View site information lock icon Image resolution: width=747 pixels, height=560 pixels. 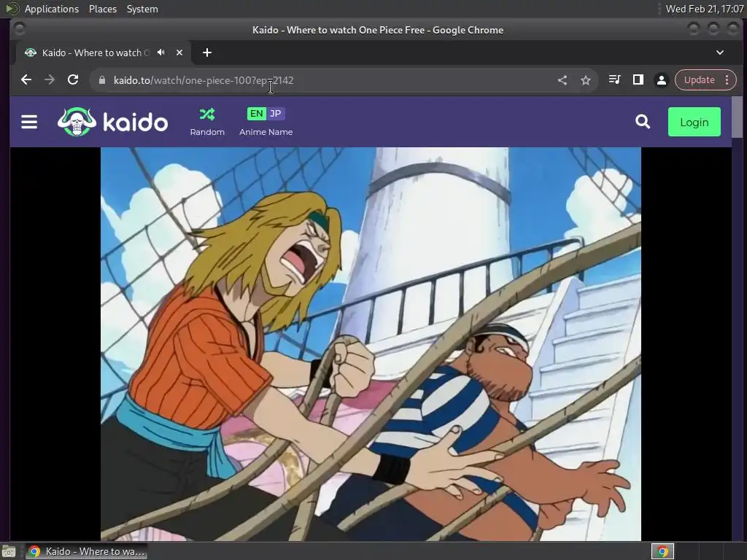point(102,80)
